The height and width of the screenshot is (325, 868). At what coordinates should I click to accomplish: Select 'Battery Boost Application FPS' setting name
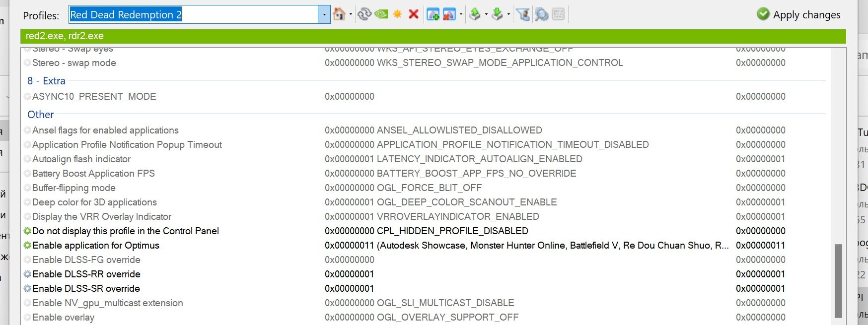(x=93, y=173)
